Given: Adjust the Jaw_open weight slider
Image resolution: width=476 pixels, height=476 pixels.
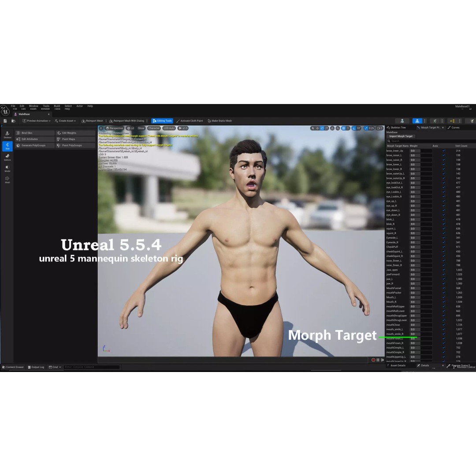Looking at the screenshot, I should pos(421,270).
